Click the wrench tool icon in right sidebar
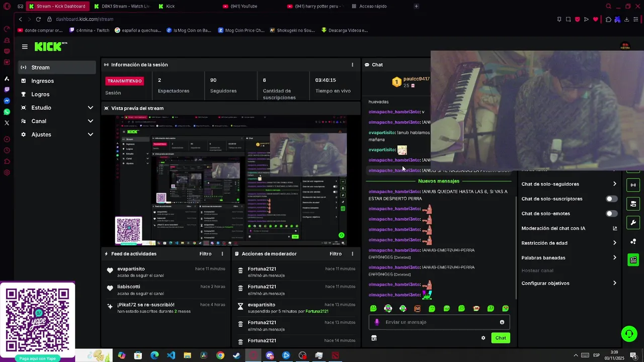 [633, 223]
